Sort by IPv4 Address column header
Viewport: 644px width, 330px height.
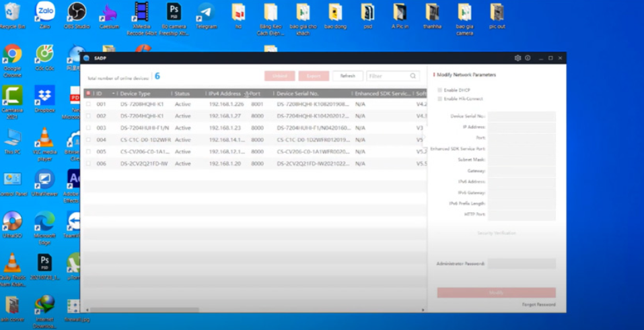[x=224, y=94]
